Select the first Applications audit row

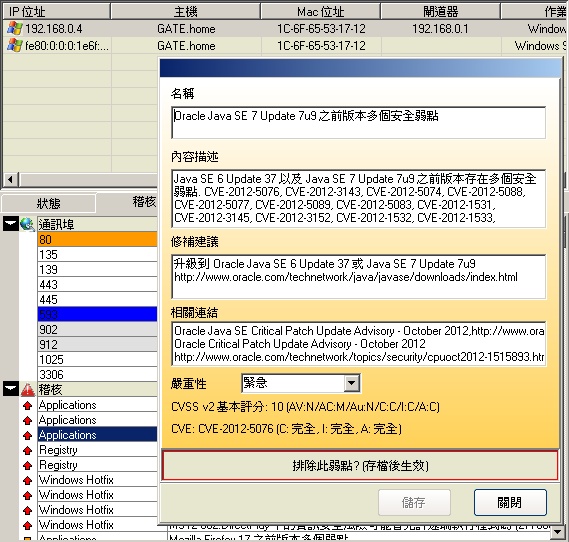coord(97,405)
